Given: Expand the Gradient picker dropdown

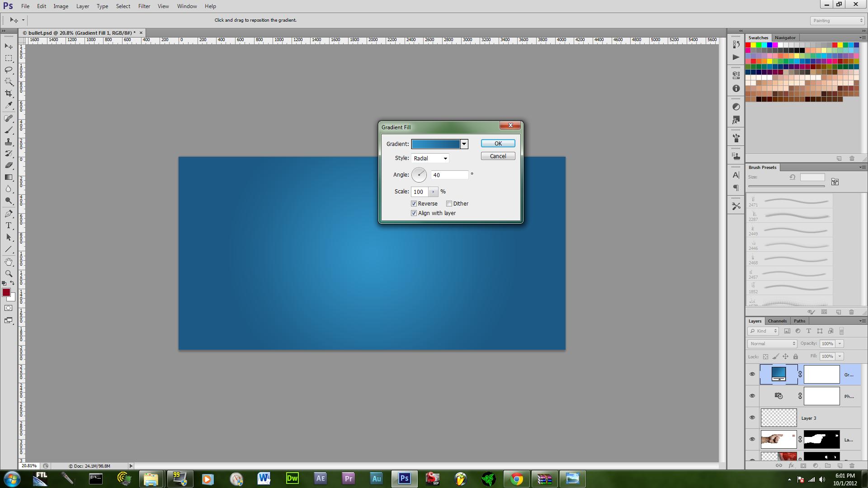Looking at the screenshot, I should coord(464,144).
